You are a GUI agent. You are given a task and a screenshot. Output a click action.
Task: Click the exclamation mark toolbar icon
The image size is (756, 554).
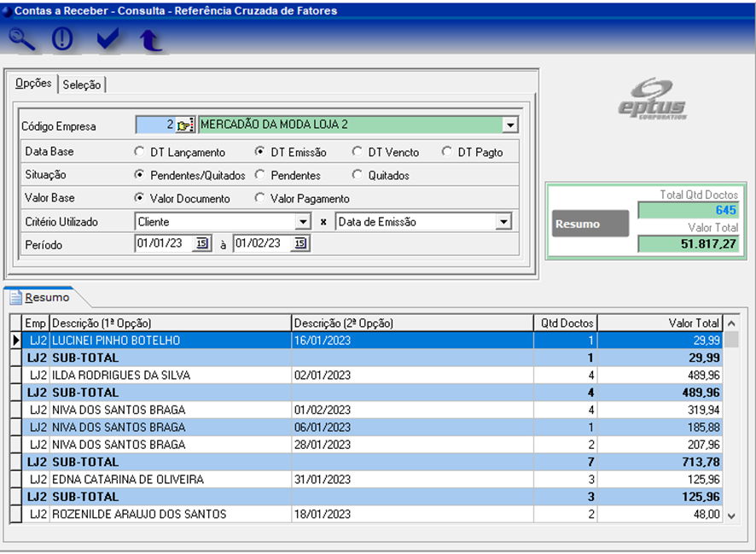[63, 39]
